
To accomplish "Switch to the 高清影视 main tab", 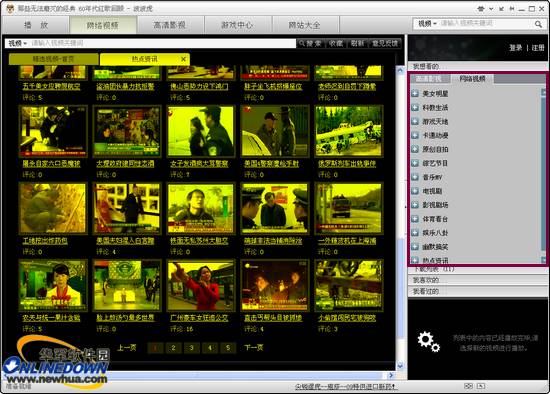I will [x=170, y=25].
